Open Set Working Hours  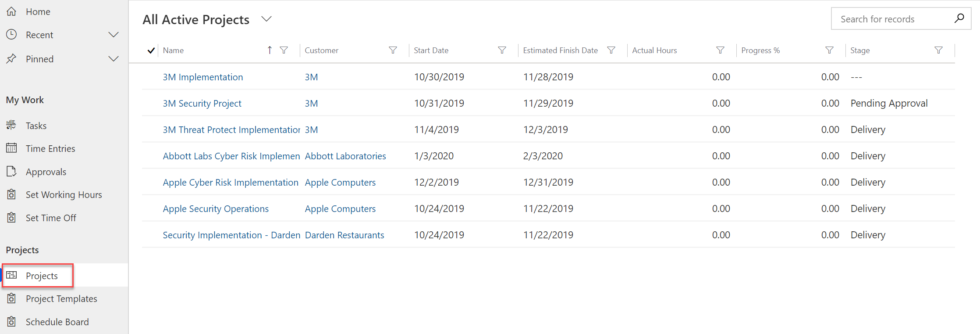[64, 195]
